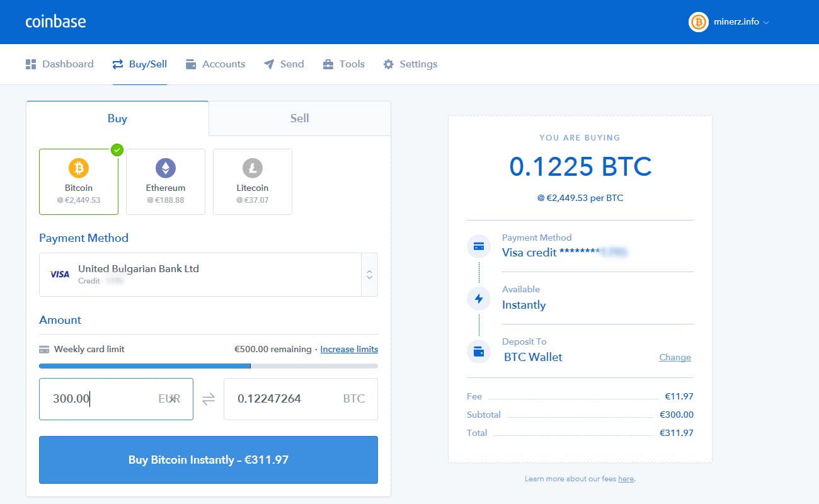Image resolution: width=819 pixels, height=504 pixels.
Task: Click the Litecoin coin icon
Action: coord(253,168)
